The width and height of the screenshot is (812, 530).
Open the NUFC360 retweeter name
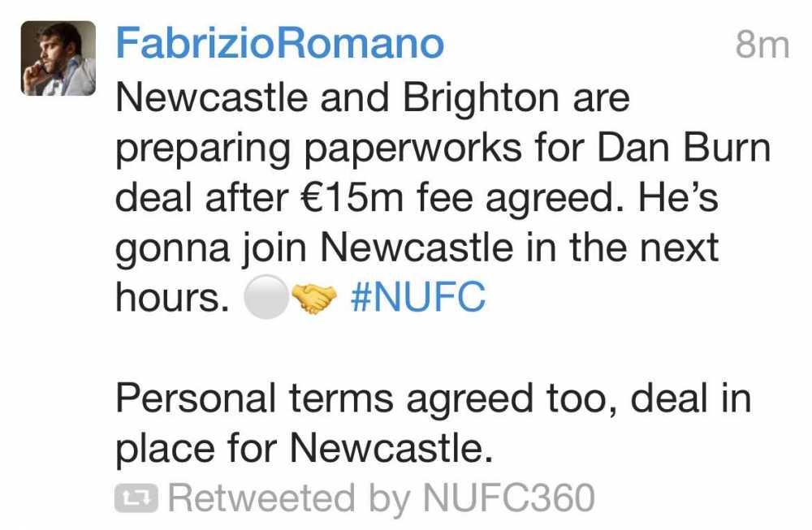tap(508, 498)
